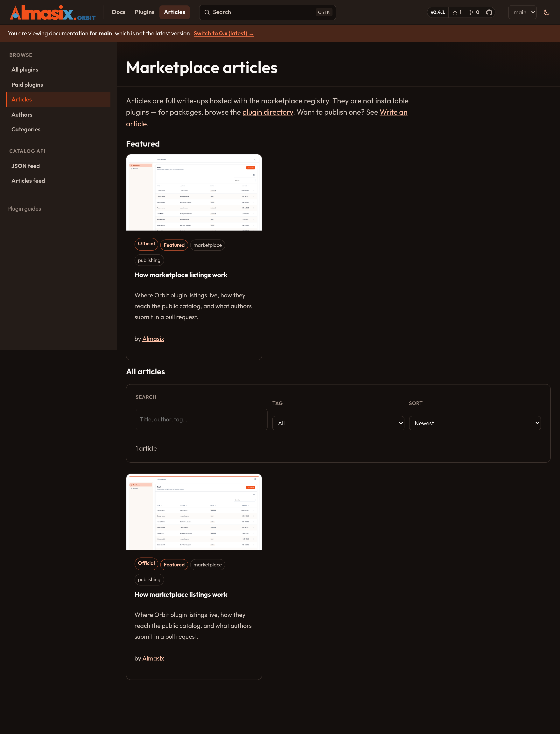Click marketplace tag in All articles card
560x734 pixels.
tap(208, 565)
